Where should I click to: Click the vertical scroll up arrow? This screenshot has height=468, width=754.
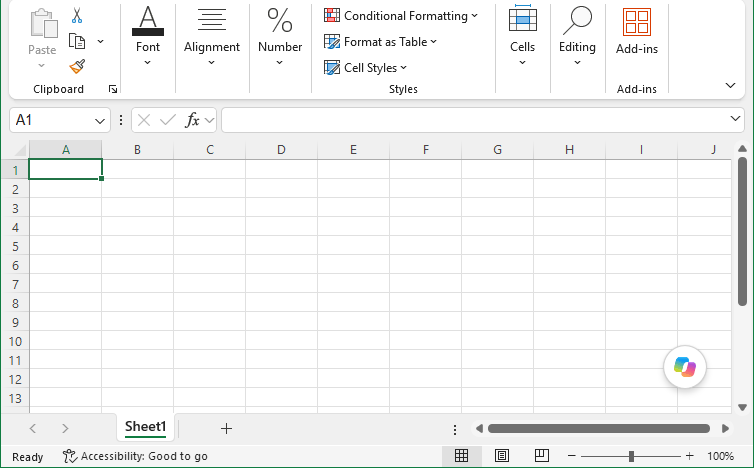coord(742,149)
